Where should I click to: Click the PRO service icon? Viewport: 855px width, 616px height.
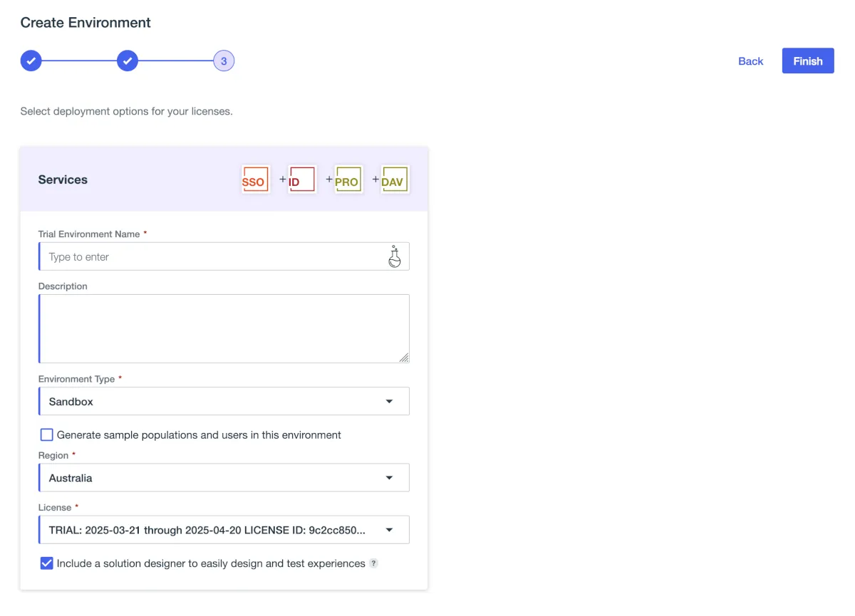click(x=348, y=179)
